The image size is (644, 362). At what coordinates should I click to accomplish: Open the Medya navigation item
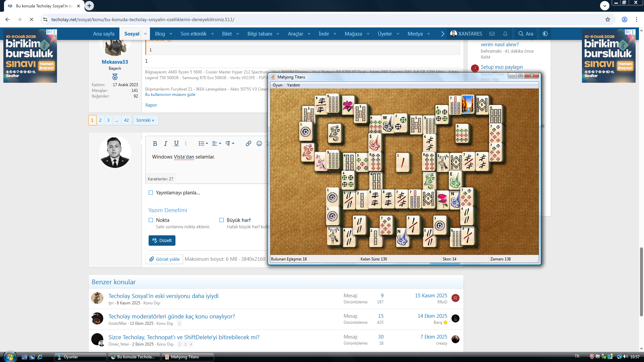coord(415,34)
